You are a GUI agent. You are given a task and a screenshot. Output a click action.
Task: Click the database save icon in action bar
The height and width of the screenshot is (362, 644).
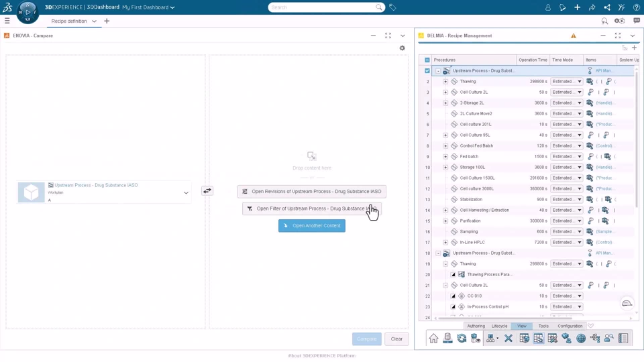[x=447, y=338]
